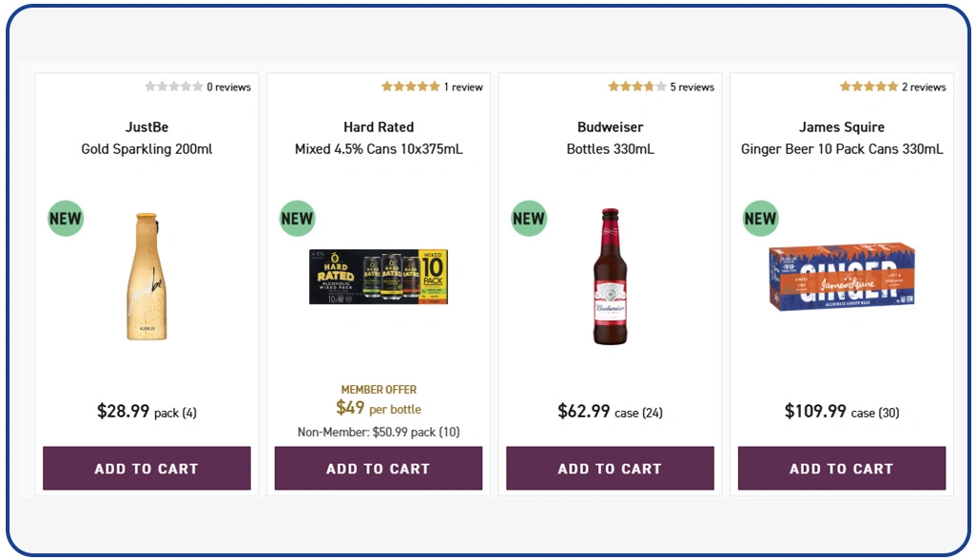This screenshot has width=976, height=560.
Task: Click the NEW badge on JustBe product
Action: point(65,218)
